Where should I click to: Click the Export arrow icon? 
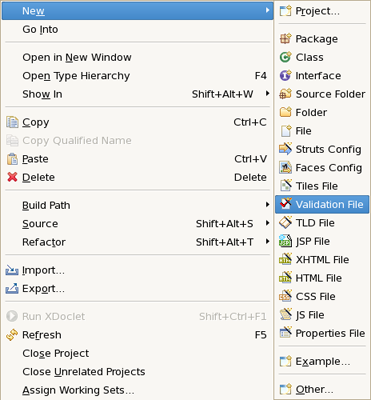[x=12, y=289]
